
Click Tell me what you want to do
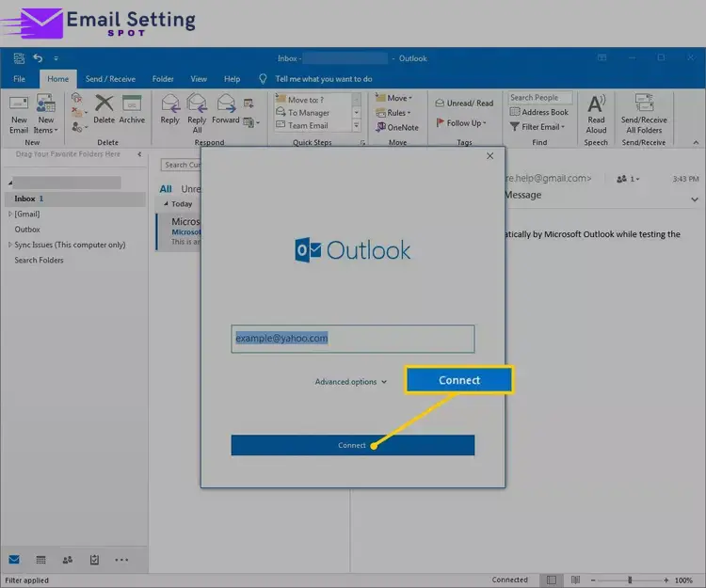(x=323, y=79)
